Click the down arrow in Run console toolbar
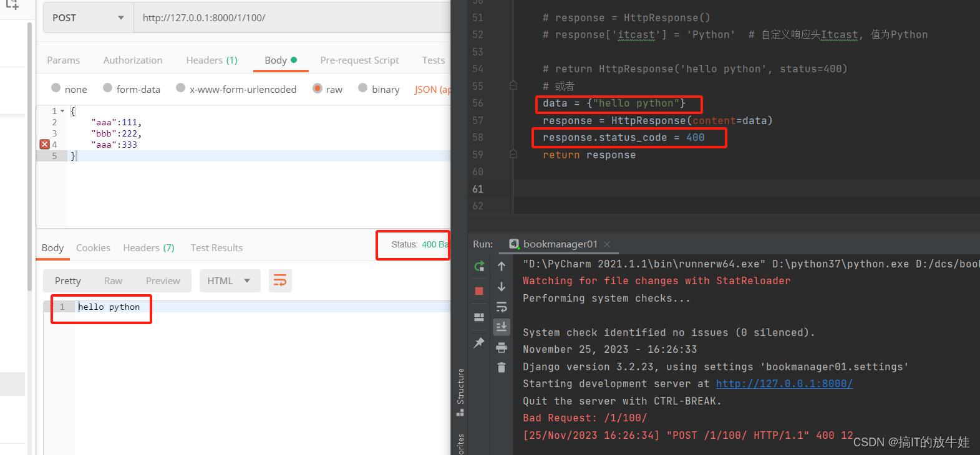 [x=502, y=287]
